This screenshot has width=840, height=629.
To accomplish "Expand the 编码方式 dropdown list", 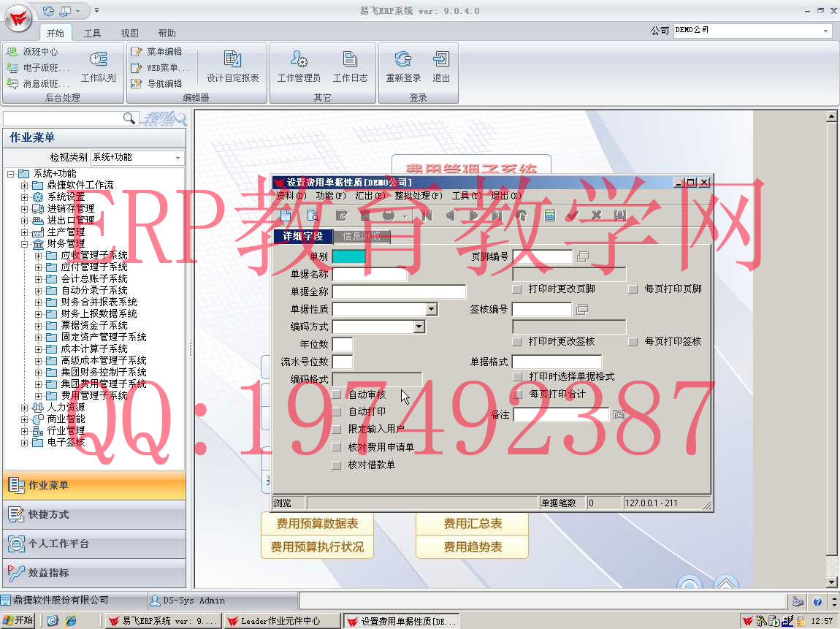I will point(419,327).
